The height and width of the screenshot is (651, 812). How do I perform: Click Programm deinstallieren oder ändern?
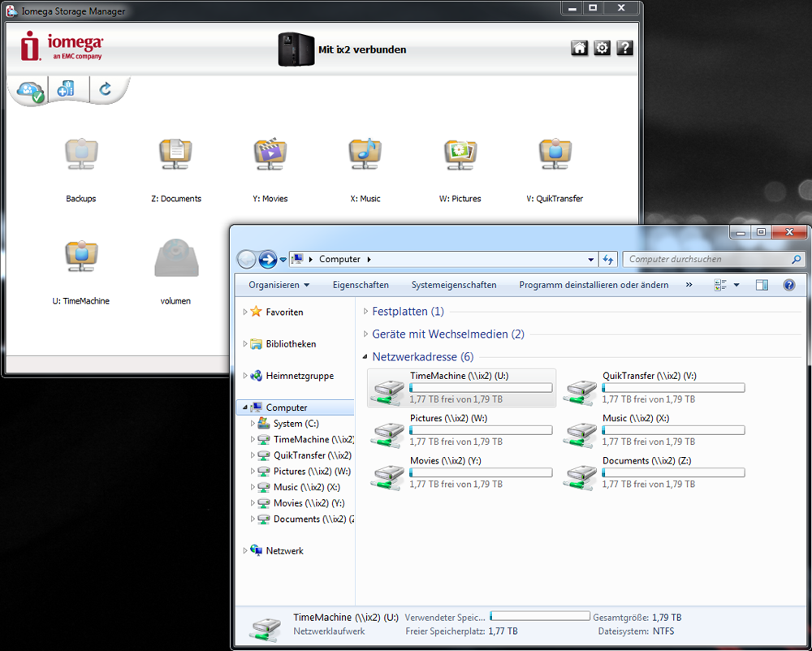pyautogui.click(x=594, y=285)
